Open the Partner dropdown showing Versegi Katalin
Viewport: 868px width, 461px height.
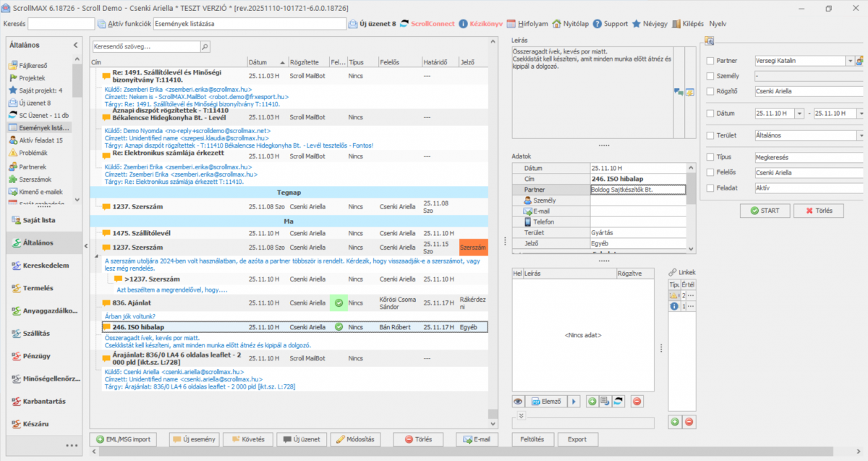849,61
